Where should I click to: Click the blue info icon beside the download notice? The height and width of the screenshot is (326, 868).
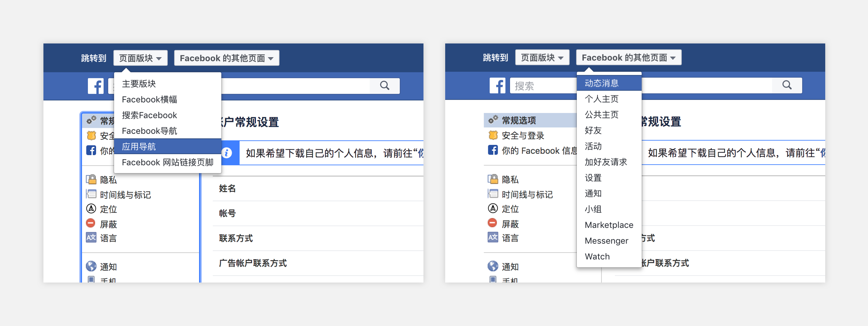point(227,153)
